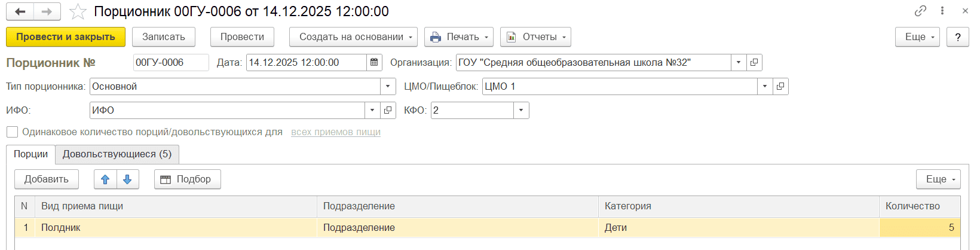Click the forward navigation arrow

point(47,11)
